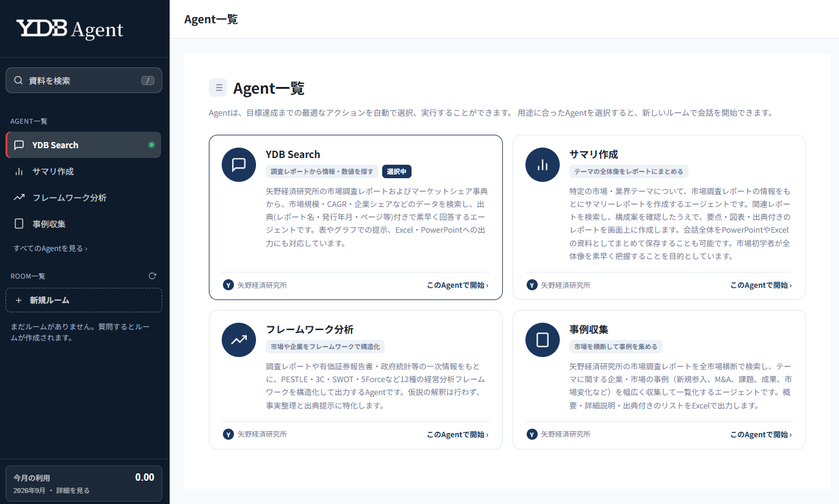Click the フレームワーク分析 card trend icon
This screenshot has width=839, height=504.
(239, 340)
